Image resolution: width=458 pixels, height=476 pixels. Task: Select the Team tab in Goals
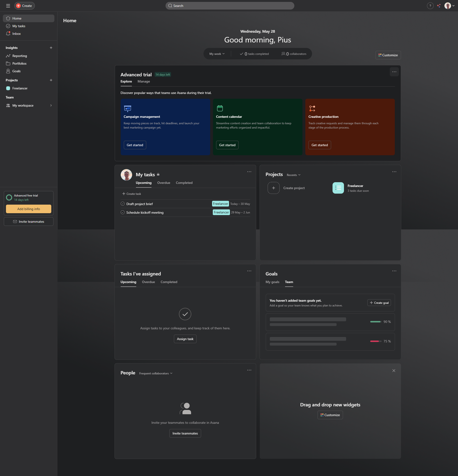(x=289, y=282)
